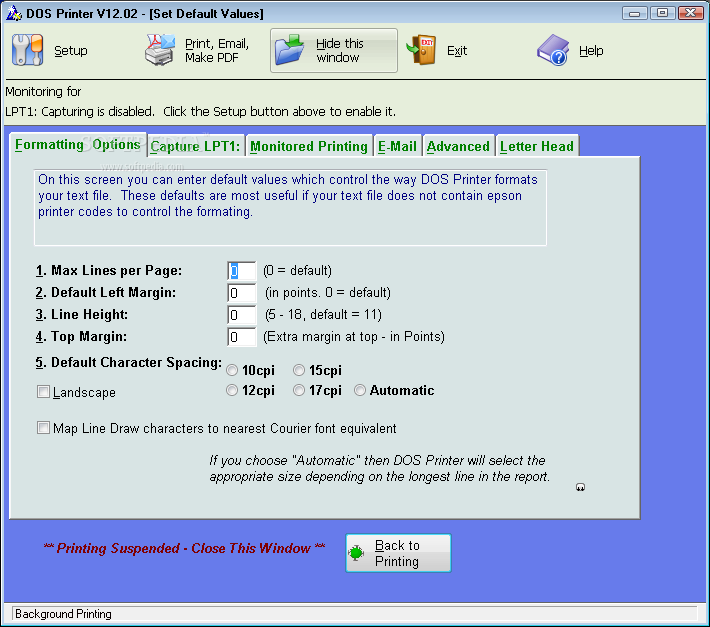Choose the 15cpi radio button
This screenshot has height=627, width=710.
(299, 370)
